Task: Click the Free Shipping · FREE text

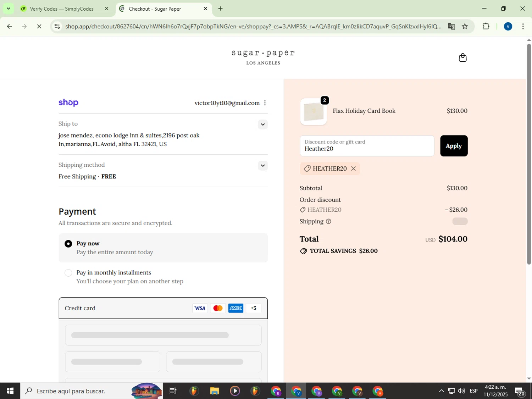Action: click(87, 177)
